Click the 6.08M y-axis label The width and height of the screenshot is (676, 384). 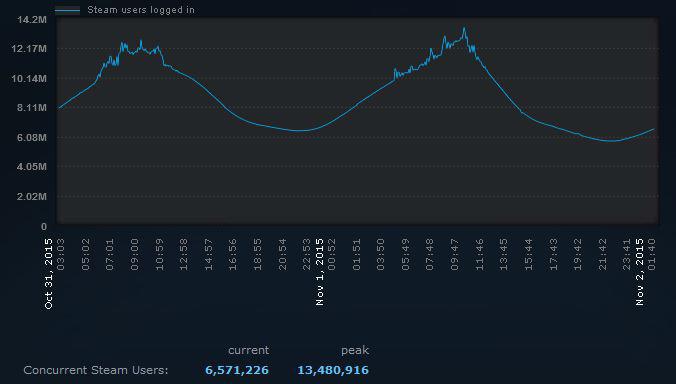coord(32,137)
